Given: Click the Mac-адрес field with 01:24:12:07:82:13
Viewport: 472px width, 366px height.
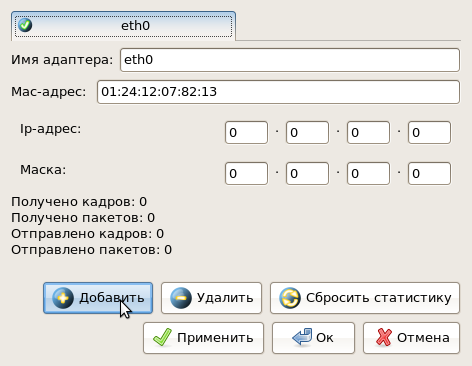Looking at the screenshot, I should click(x=278, y=92).
